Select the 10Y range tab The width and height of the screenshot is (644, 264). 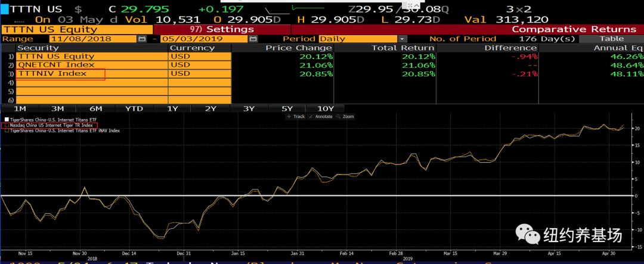tap(326, 108)
